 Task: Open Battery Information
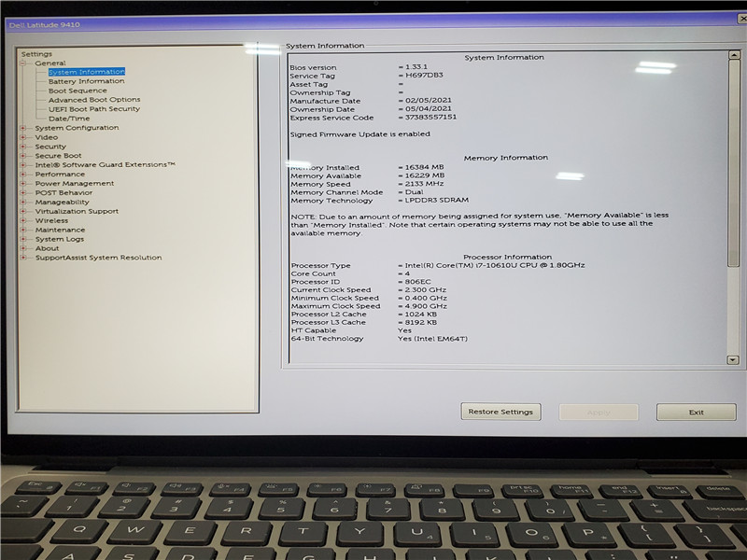tap(86, 81)
